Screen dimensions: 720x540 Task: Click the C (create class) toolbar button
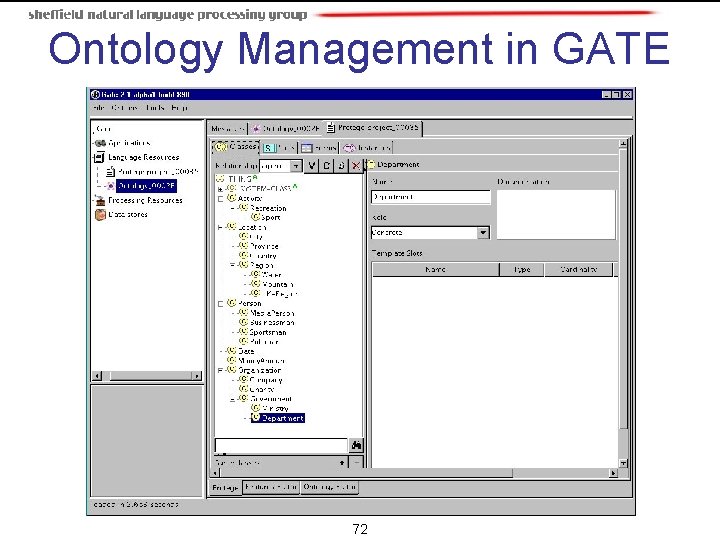click(x=326, y=165)
